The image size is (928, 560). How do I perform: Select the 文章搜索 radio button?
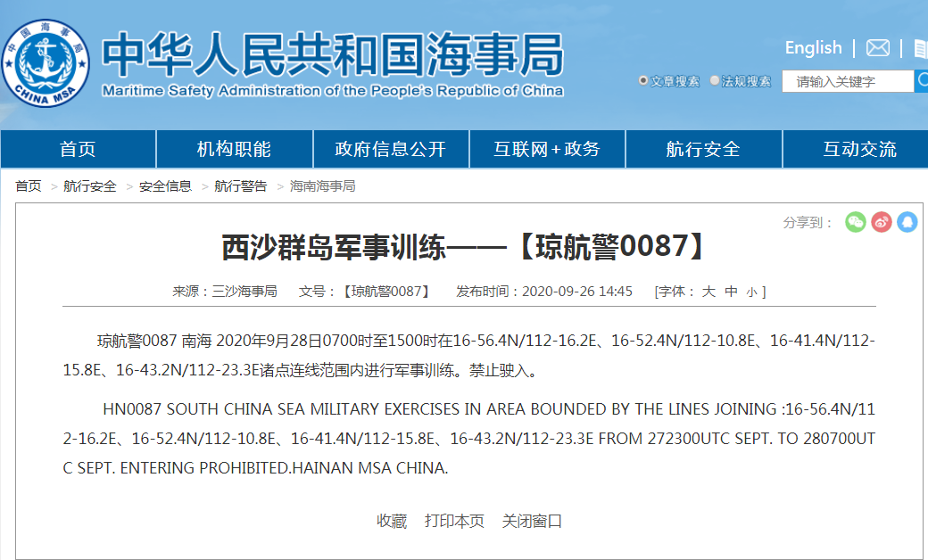coord(643,81)
